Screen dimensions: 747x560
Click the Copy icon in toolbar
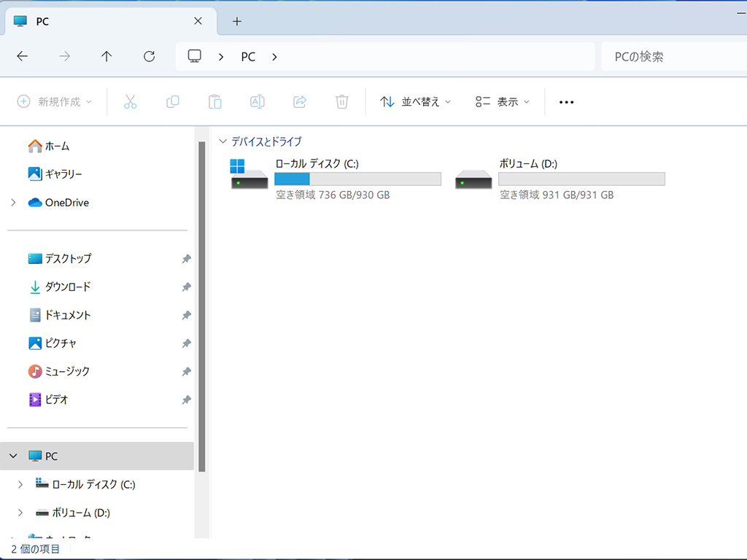pos(172,101)
